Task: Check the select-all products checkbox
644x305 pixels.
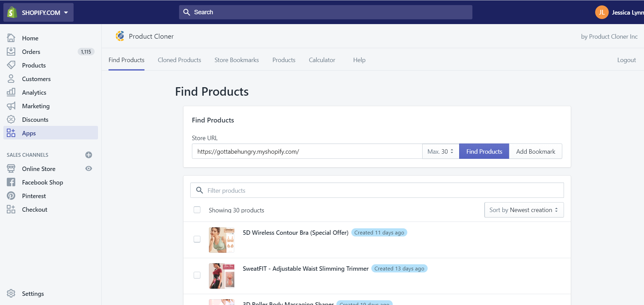Action: pyautogui.click(x=197, y=210)
